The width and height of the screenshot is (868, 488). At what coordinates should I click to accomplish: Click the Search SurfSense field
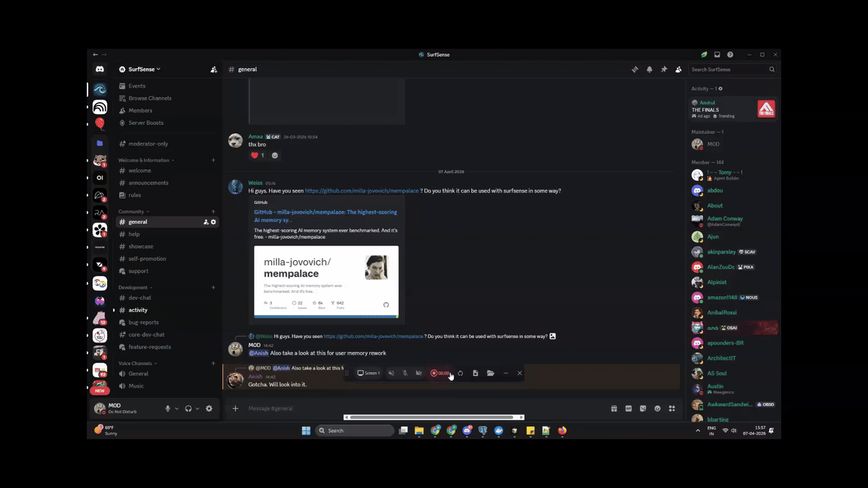tap(728, 69)
